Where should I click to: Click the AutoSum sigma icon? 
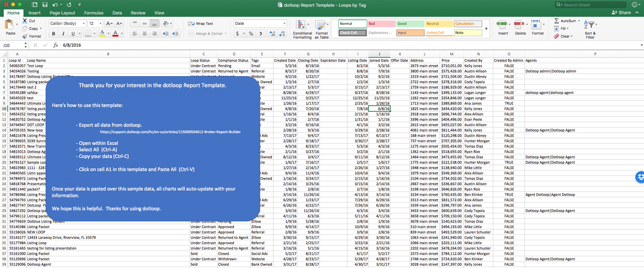point(556,21)
